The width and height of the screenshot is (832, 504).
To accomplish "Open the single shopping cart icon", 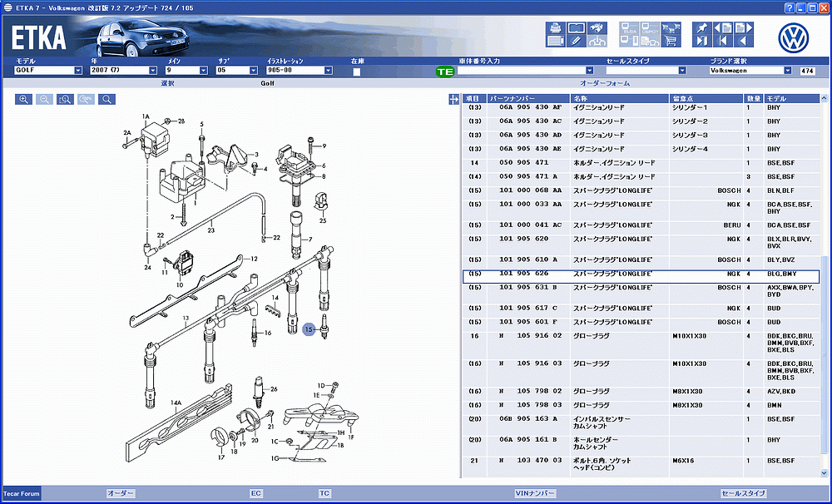I will pos(671,41).
